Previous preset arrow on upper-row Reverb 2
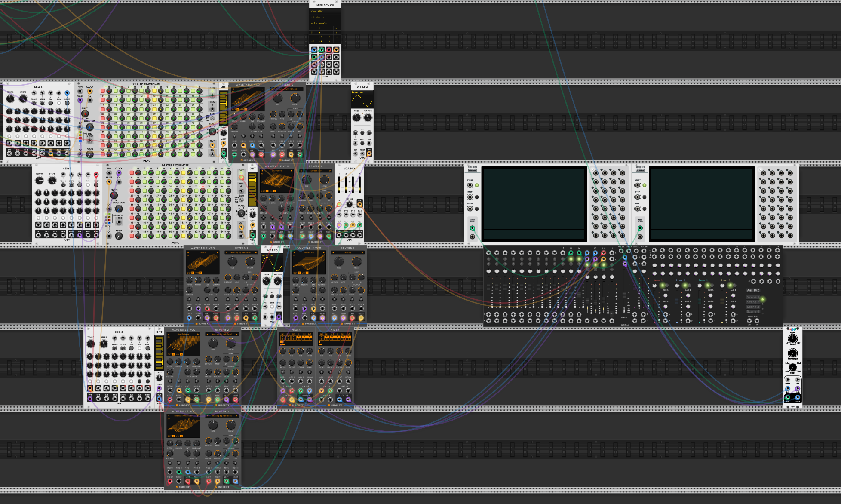Viewport: 841px width, 504px height. click(272, 89)
